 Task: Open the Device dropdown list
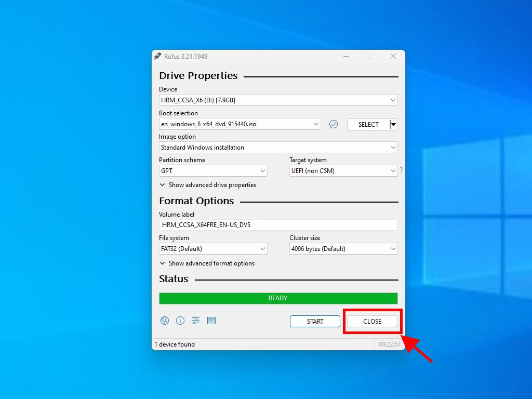click(x=278, y=100)
